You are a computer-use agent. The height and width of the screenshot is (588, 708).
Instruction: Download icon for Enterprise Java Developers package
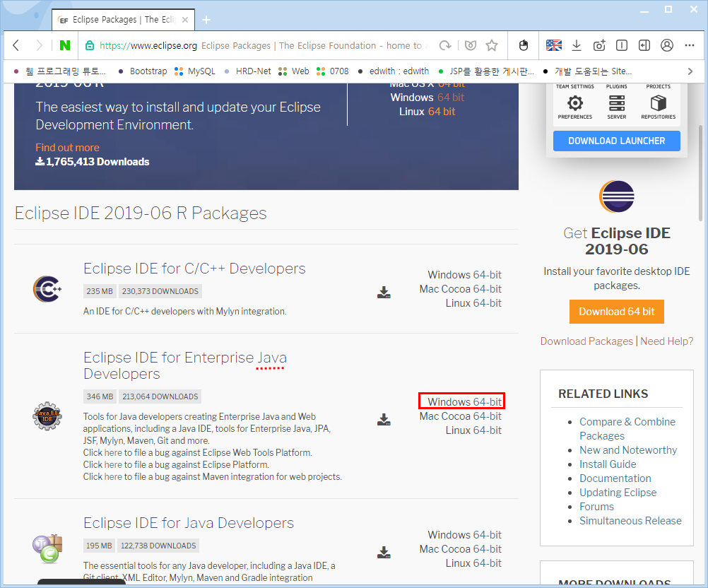(x=384, y=420)
